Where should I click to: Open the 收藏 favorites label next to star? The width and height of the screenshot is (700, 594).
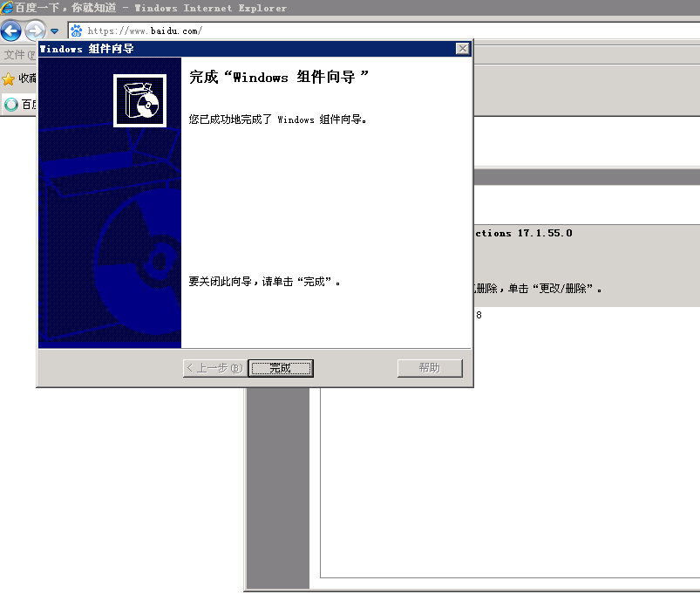[x=28, y=79]
